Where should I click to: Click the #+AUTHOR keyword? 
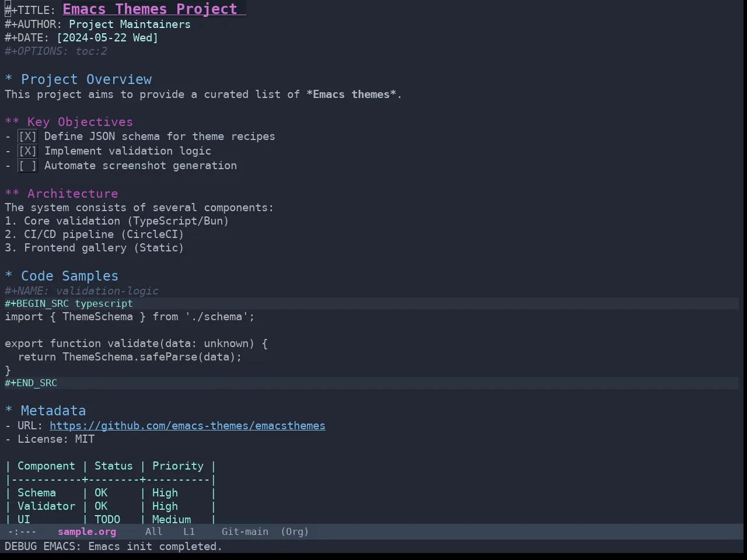(x=33, y=24)
